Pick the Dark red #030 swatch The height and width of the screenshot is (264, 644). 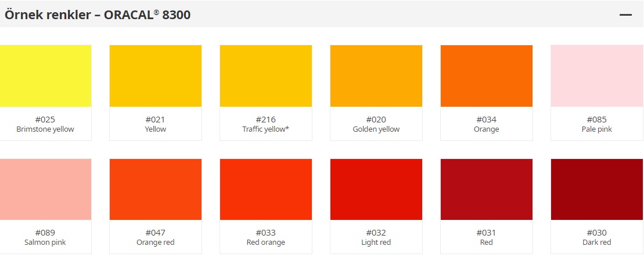tap(597, 189)
